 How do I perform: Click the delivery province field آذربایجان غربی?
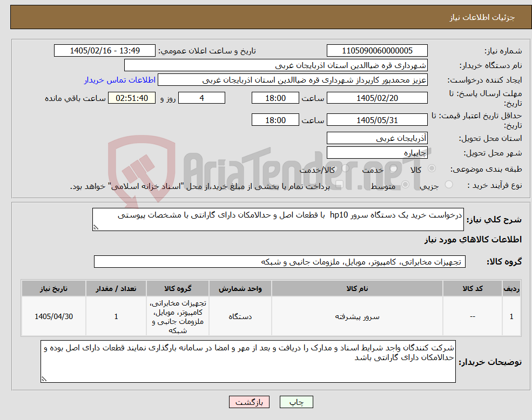tap(377, 138)
